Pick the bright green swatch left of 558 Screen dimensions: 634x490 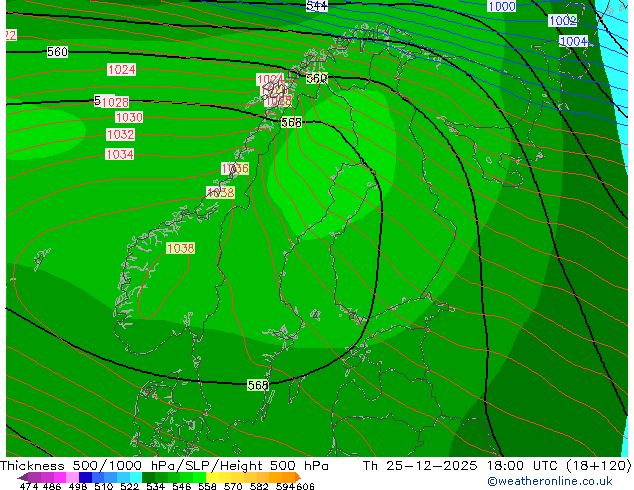(x=199, y=477)
